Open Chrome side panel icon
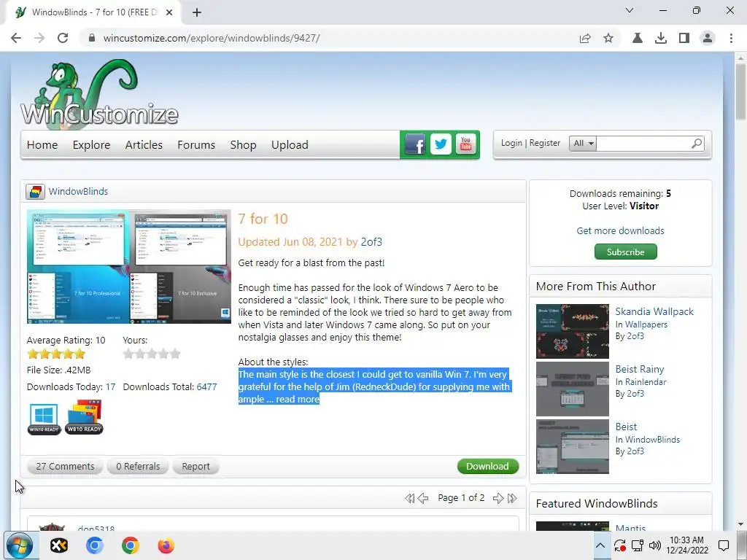This screenshot has height=560, width=747. tap(684, 38)
